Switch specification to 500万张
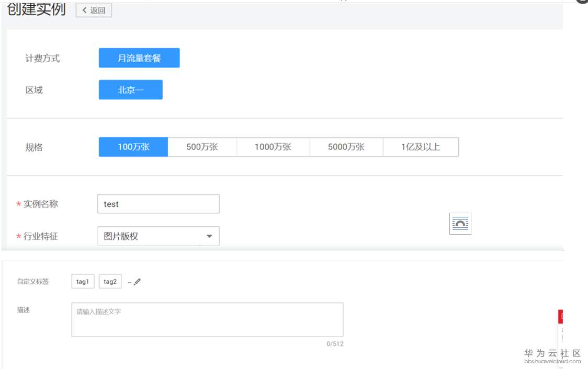This screenshot has height=369, width=588. click(202, 147)
